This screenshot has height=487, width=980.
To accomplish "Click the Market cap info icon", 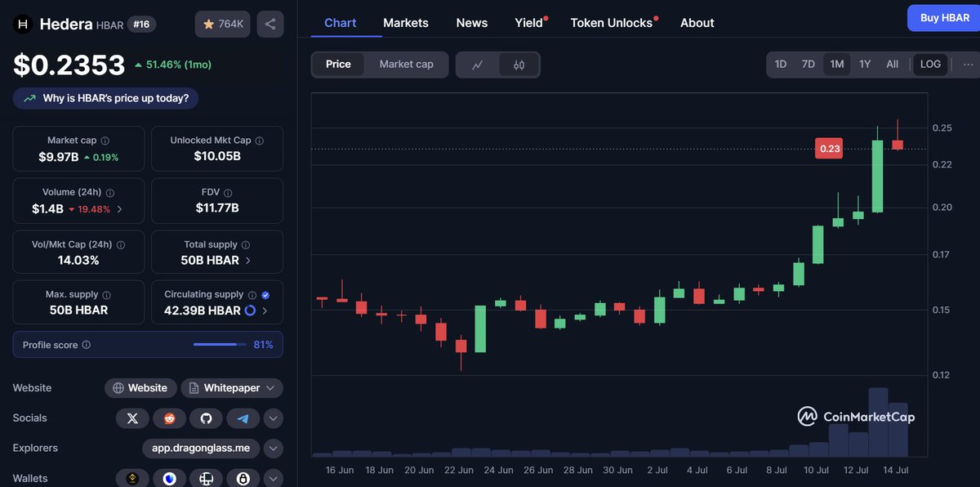I will click(105, 141).
